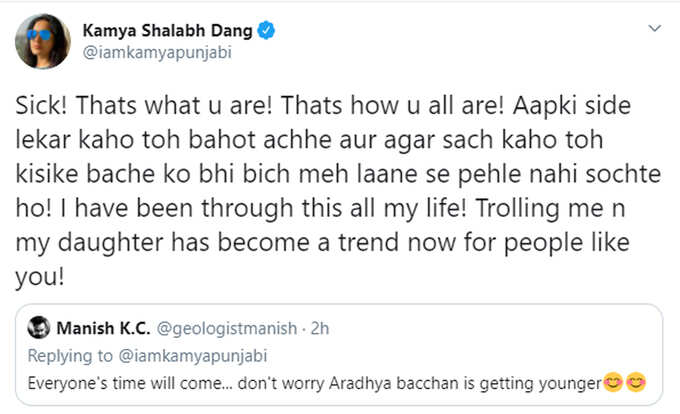Click the "Replying to" label
This screenshot has height=414, width=680.
[70, 355]
